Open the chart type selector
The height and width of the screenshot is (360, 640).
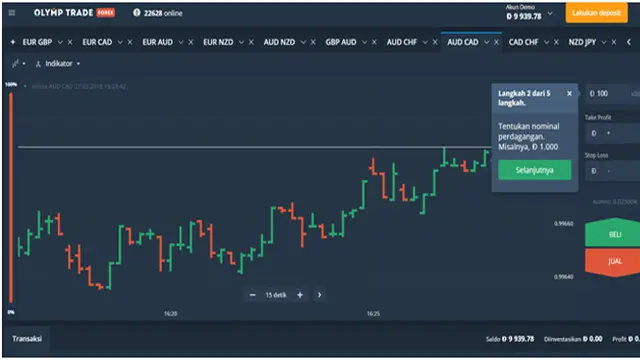tap(18, 64)
